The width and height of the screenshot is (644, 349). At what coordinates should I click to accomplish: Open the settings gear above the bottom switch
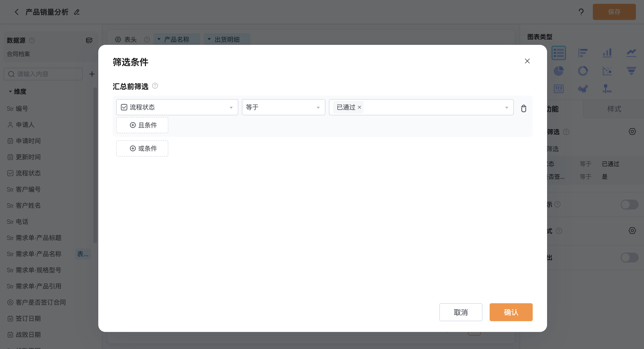pos(632,231)
